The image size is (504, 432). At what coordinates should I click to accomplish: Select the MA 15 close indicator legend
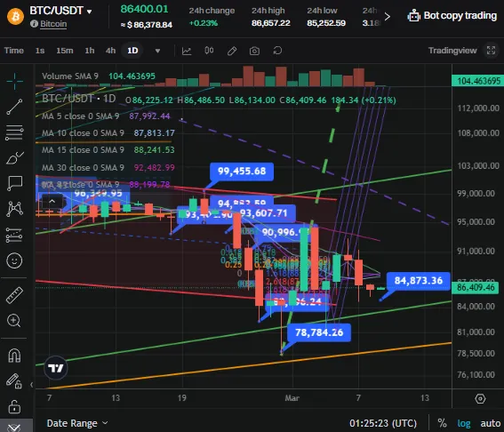108,150
